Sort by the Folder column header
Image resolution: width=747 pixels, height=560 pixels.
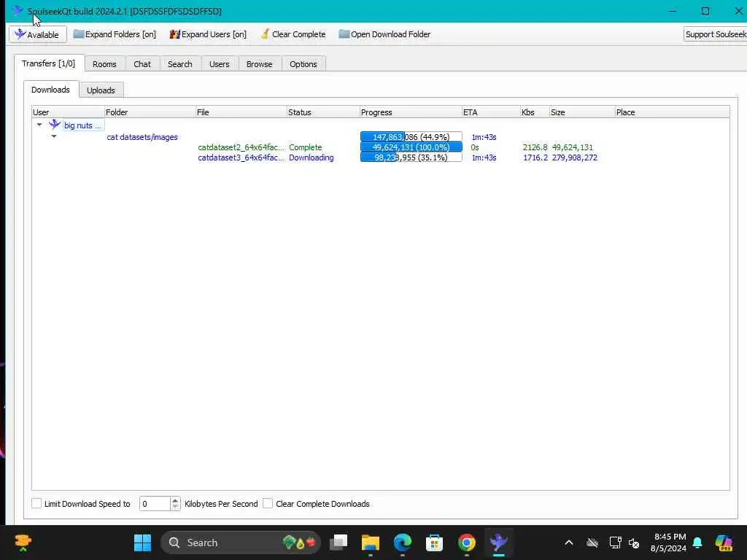[x=150, y=112]
